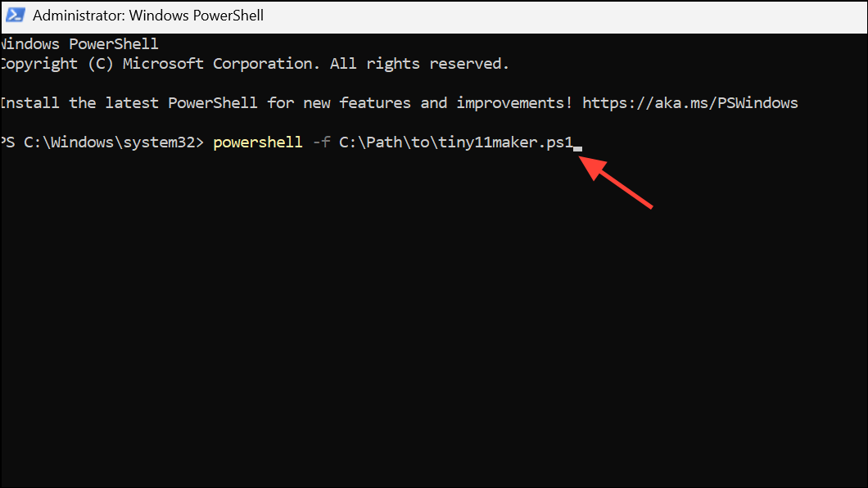Image resolution: width=868 pixels, height=488 pixels.
Task: Click the "(C)" symbol in the copyright line
Action: [x=100, y=64]
